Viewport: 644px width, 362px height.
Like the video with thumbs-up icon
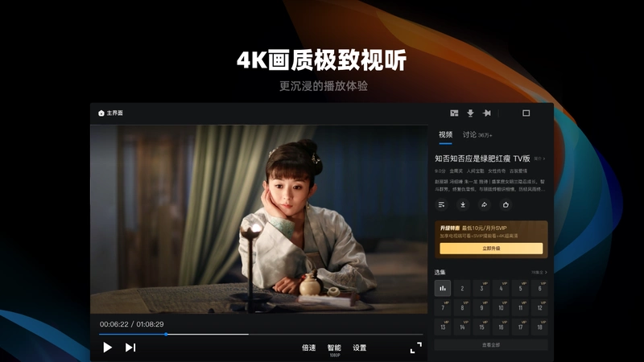point(506,204)
